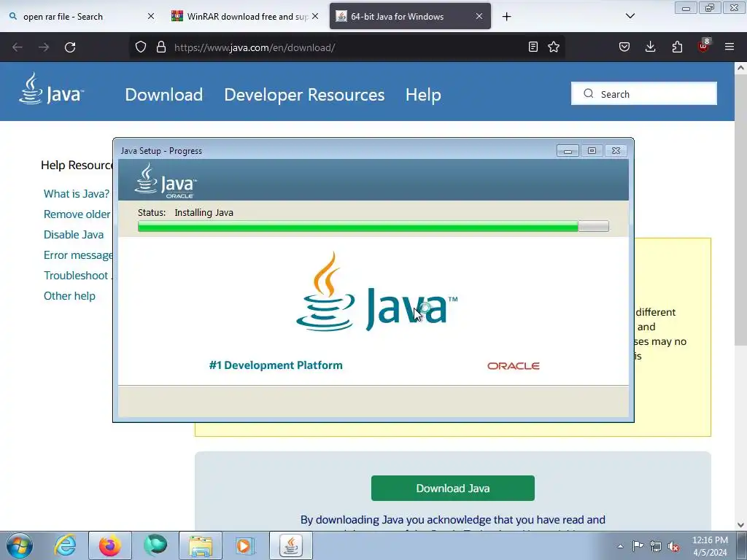
Task: Show hidden system tray icons arrow
Action: click(x=620, y=546)
